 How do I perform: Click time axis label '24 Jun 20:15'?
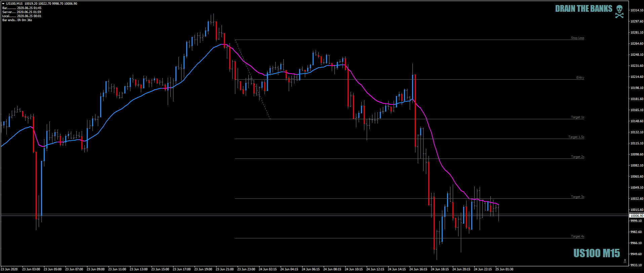click(x=461, y=269)
